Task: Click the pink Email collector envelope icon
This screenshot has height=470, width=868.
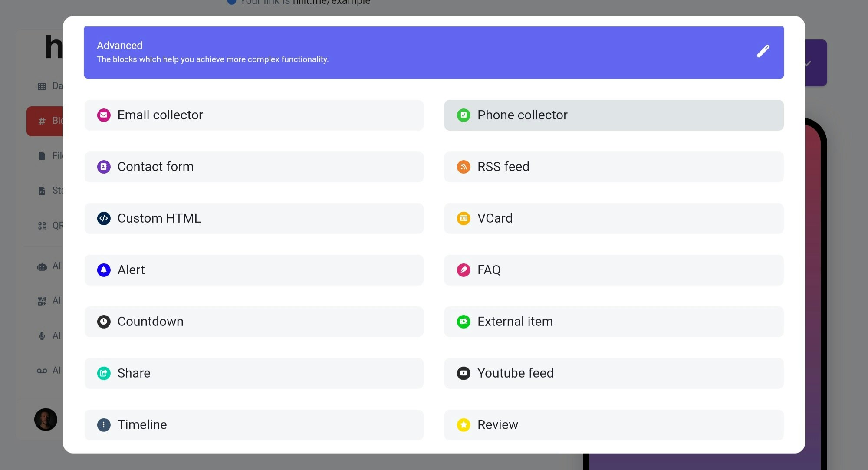Action: click(104, 115)
